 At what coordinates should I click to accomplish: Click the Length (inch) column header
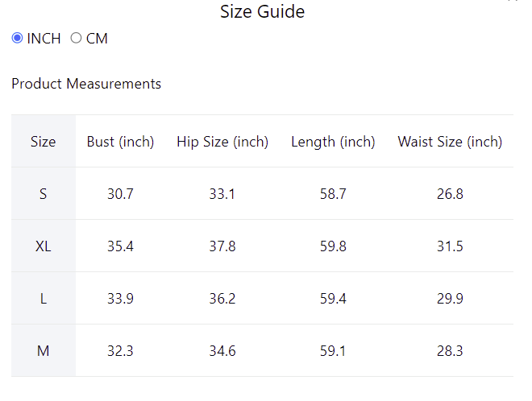(x=333, y=142)
